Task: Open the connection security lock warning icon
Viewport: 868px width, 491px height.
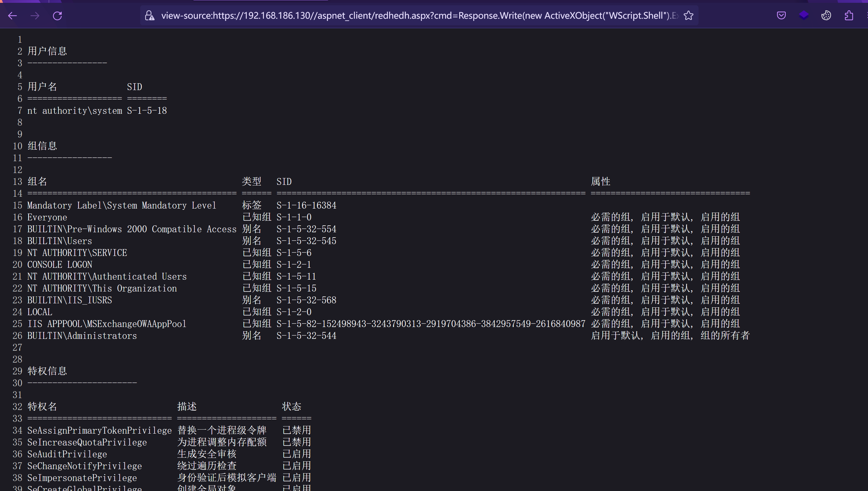Action: click(150, 16)
